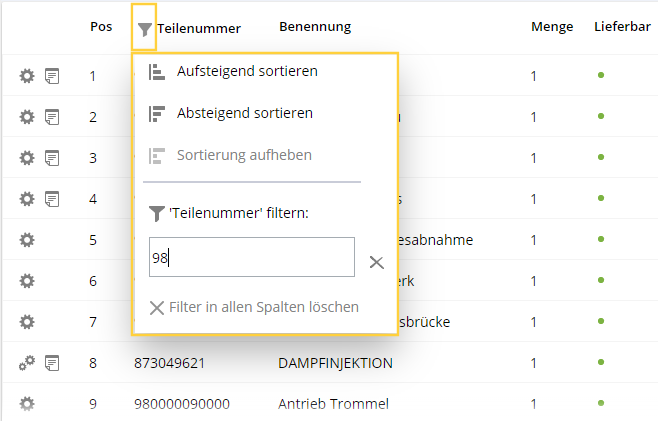
Task: Click the gear icon in row 1
Action: (27, 76)
